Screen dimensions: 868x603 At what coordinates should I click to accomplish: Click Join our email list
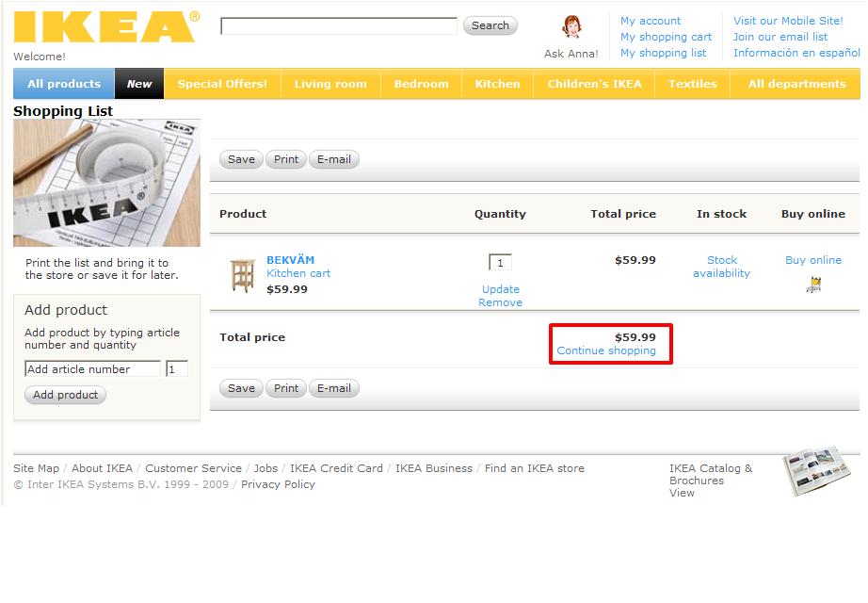[780, 37]
